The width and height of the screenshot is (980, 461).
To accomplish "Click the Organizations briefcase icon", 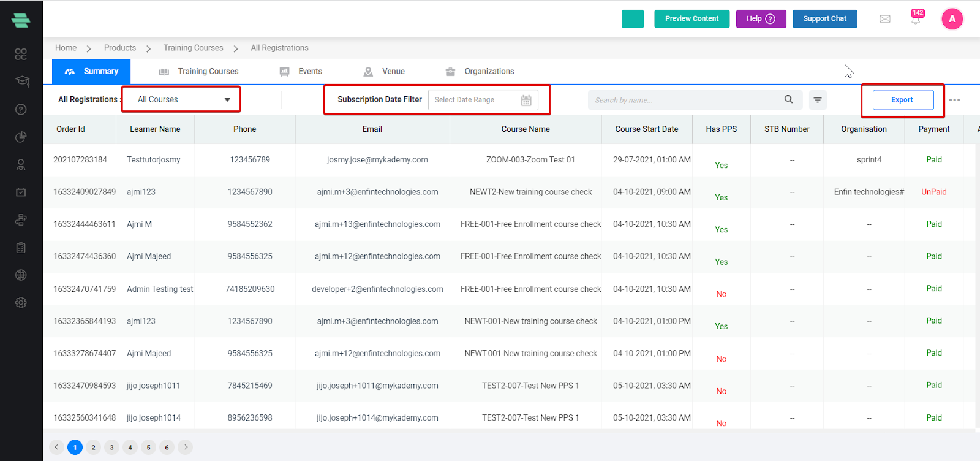I will [450, 72].
